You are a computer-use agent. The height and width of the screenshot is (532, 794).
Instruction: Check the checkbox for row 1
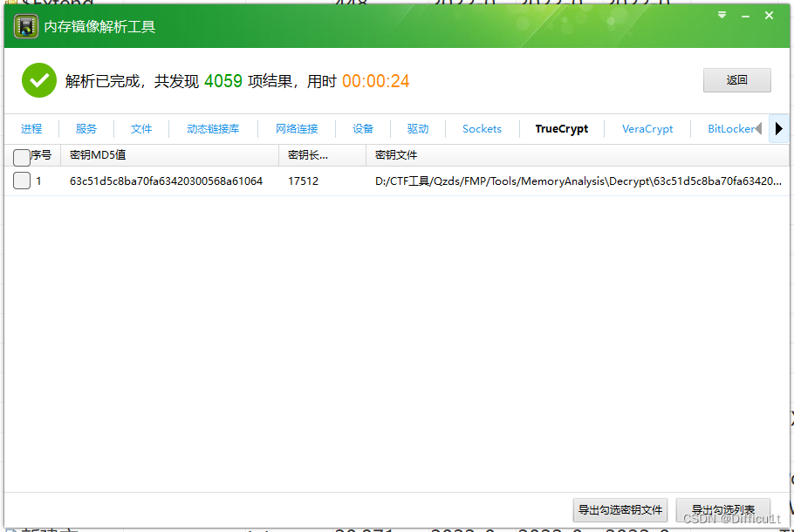click(x=22, y=181)
